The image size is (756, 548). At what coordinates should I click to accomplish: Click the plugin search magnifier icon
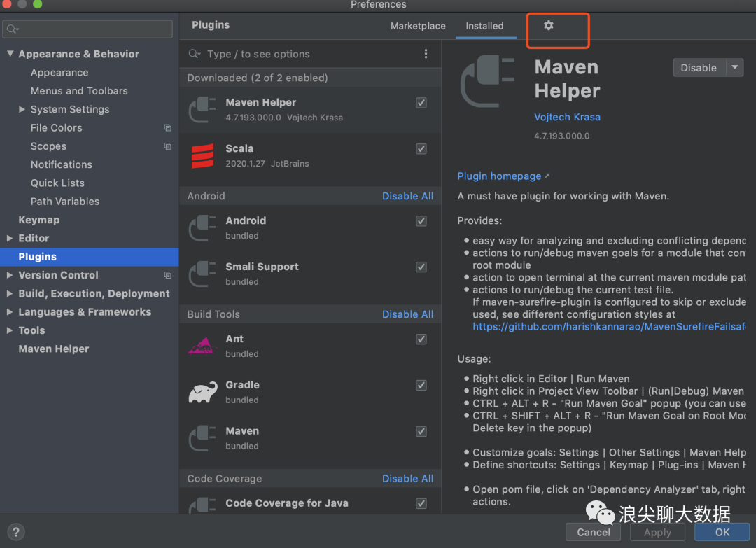click(195, 54)
